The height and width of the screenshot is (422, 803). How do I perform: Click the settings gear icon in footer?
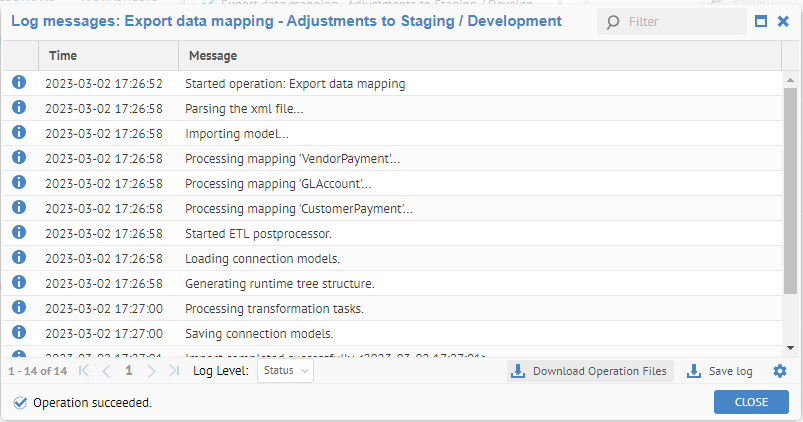pos(780,371)
